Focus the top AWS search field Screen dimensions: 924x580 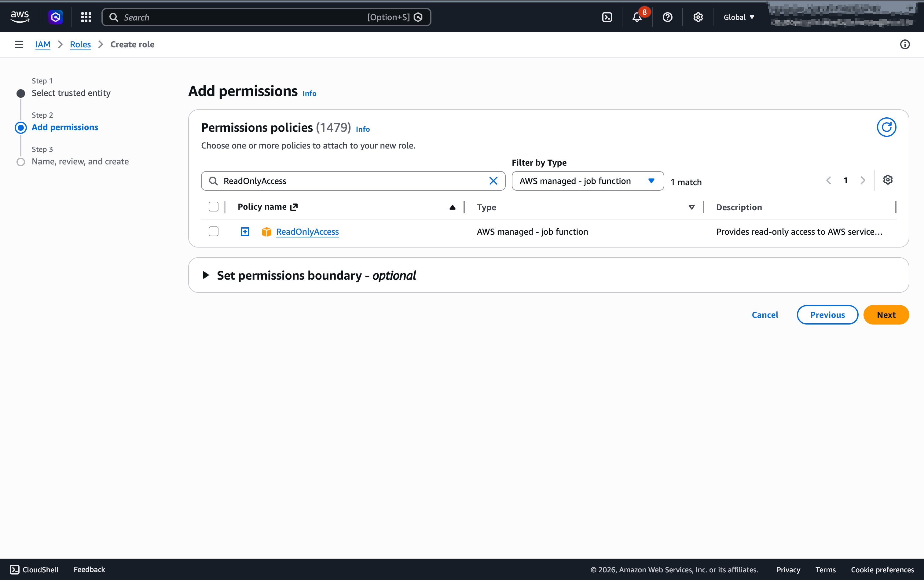266,17
